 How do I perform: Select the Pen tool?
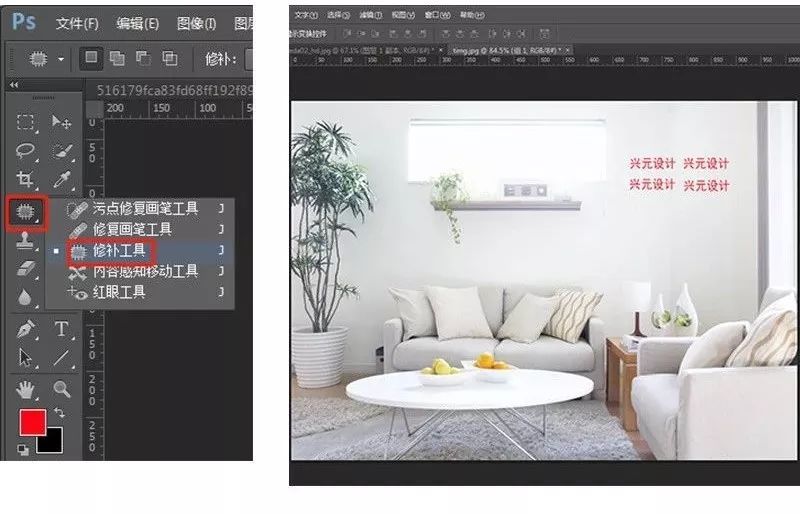pyautogui.click(x=26, y=329)
